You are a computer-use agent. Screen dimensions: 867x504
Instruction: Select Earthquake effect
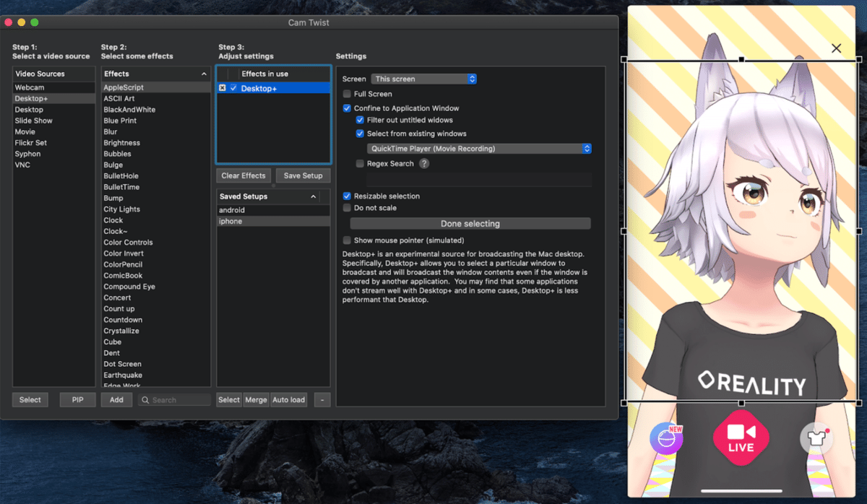155,375
